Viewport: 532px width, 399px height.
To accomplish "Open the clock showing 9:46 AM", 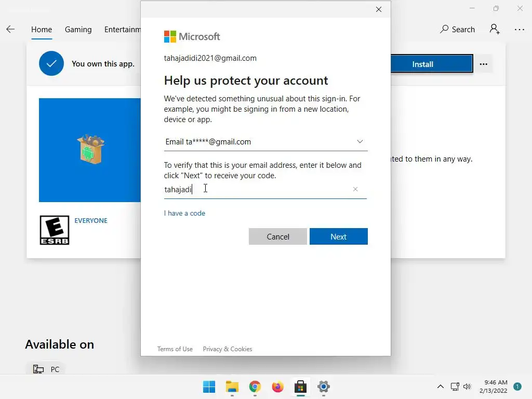I will [x=494, y=387].
